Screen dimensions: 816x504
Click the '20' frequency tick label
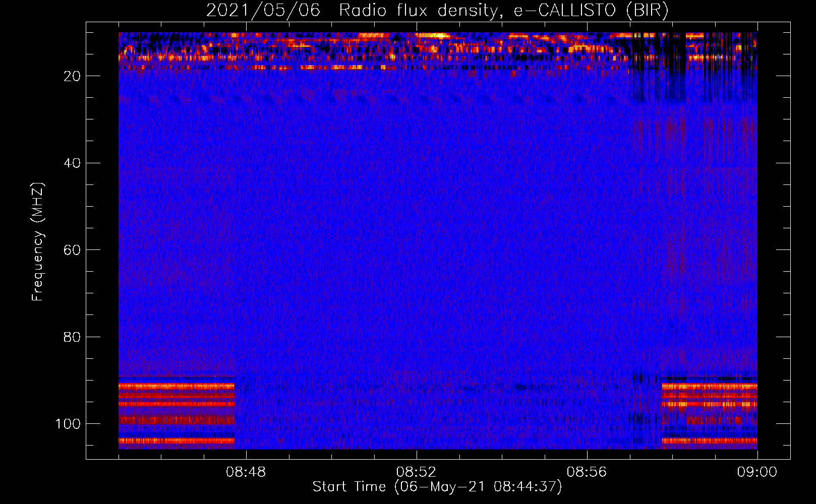[x=72, y=76]
